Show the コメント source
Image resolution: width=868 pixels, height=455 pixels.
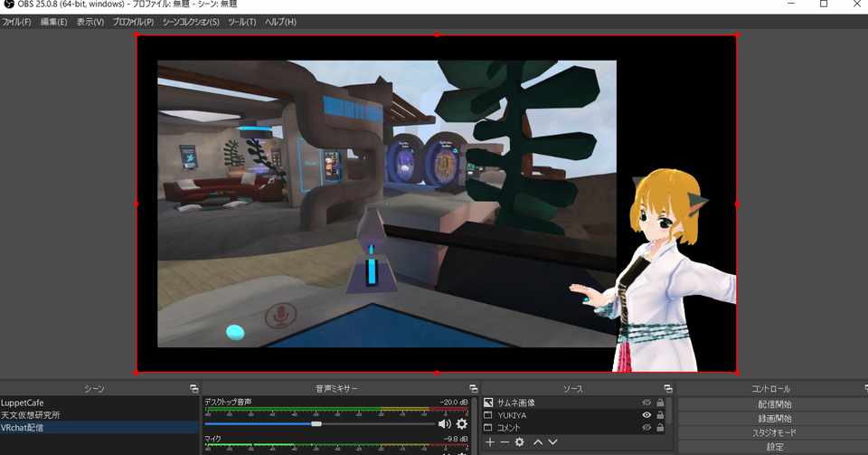click(x=646, y=427)
